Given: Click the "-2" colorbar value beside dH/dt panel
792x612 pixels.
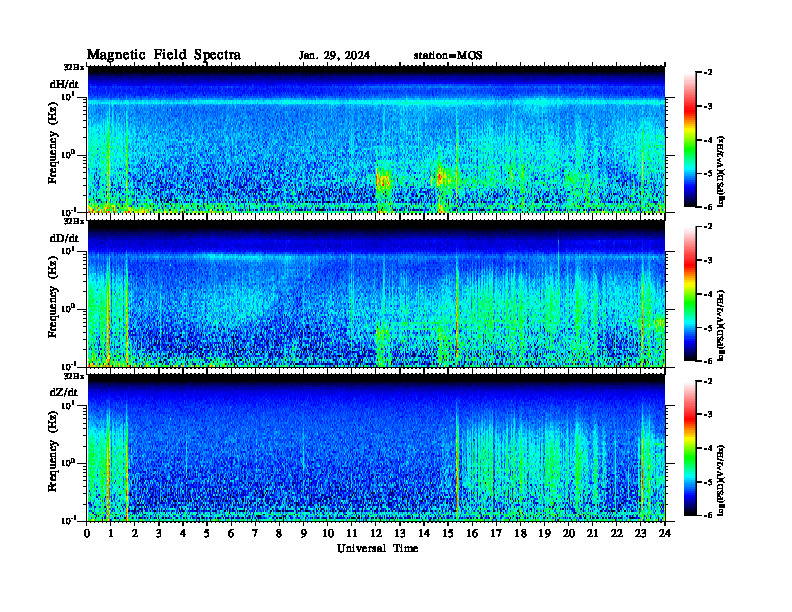Looking at the screenshot, I should (x=708, y=73).
